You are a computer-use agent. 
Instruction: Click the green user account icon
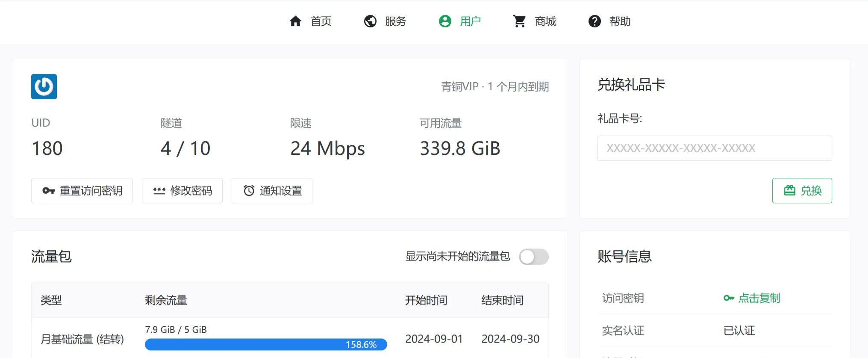pyautogui.click(x=445, y=21)
